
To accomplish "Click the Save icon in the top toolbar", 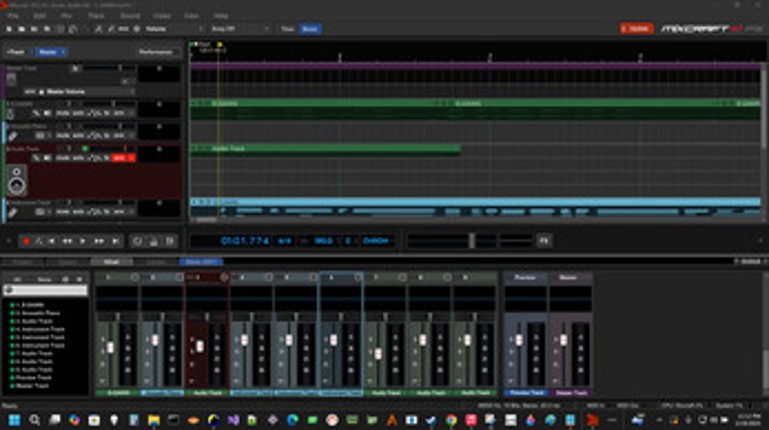I will pyautogui.click(x=33, y=29).
